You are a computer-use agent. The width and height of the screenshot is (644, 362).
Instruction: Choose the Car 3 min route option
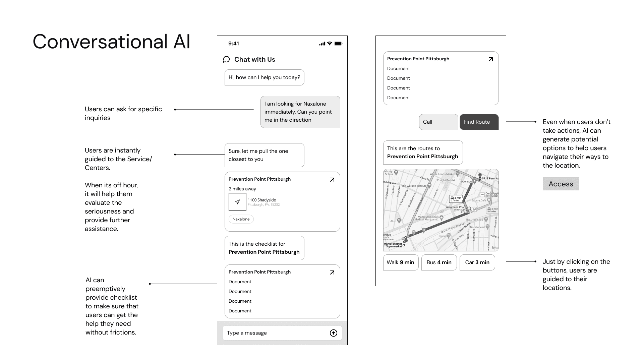[477, 262]
